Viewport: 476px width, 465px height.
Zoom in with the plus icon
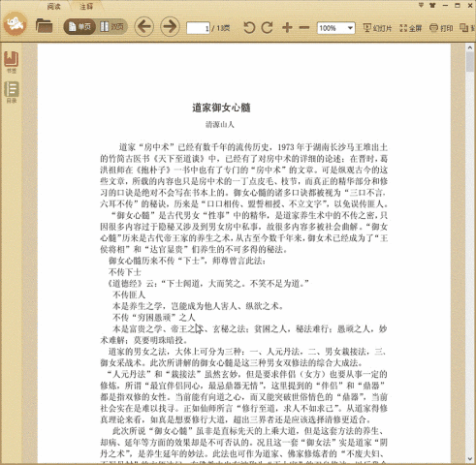[x=287, y=28]
